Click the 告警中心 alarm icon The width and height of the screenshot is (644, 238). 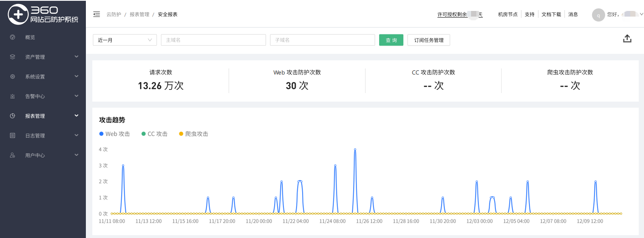[13, 96]
